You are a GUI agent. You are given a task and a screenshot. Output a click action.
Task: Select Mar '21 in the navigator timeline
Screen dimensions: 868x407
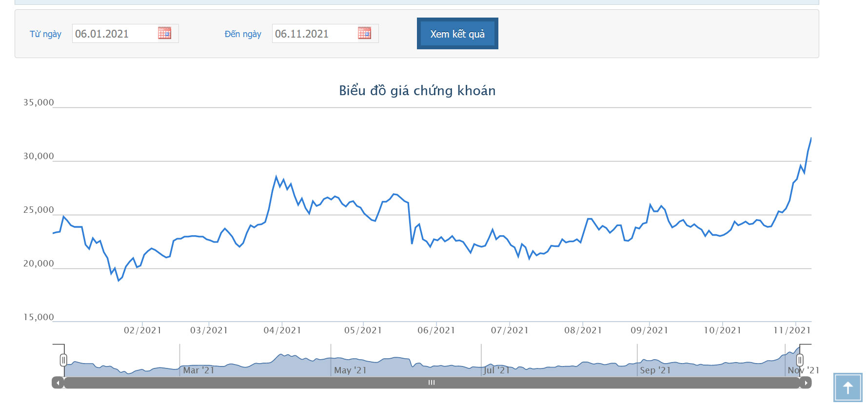[x=198, y=370]
